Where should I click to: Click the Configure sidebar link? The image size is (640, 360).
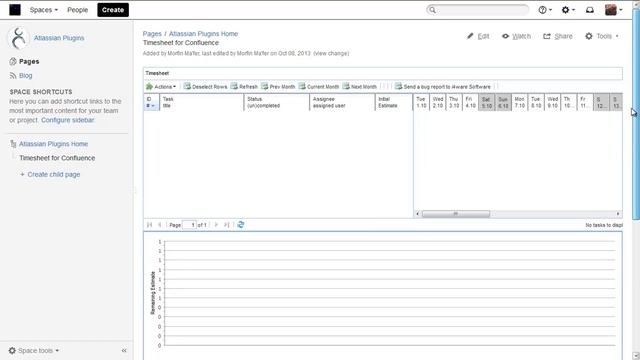tap(67, 120)
